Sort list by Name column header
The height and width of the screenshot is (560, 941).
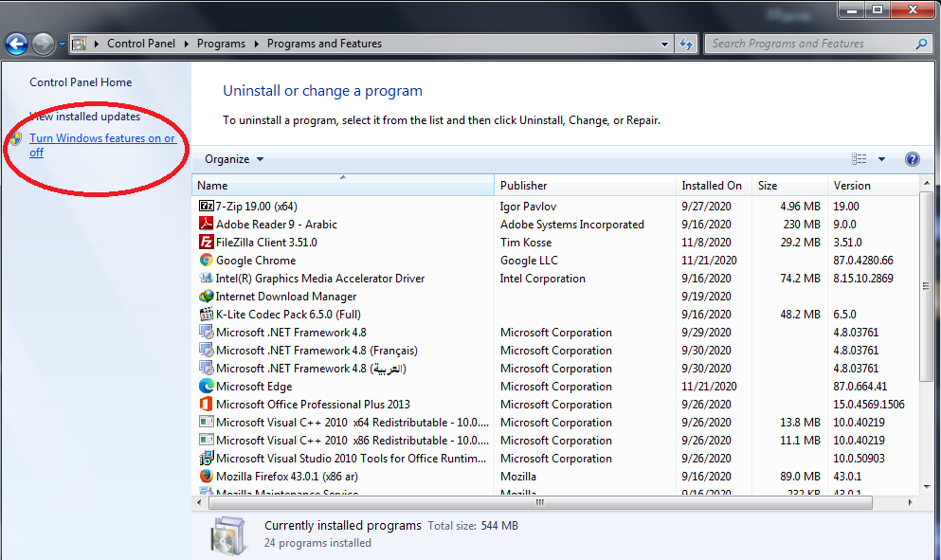click(x=343, y=186)
